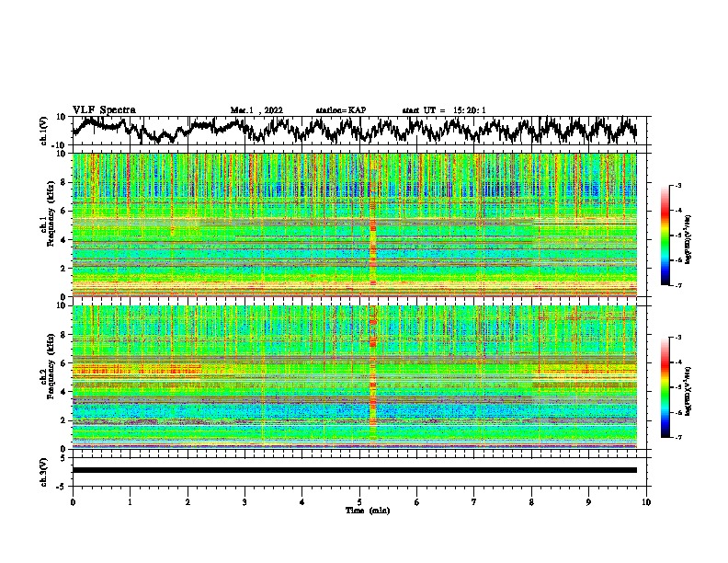Image resolution: width=728 pixels, height=563 pixels.
Task: Click the ch.1 spectrogram color scale bar
Action: pos(665,236)
